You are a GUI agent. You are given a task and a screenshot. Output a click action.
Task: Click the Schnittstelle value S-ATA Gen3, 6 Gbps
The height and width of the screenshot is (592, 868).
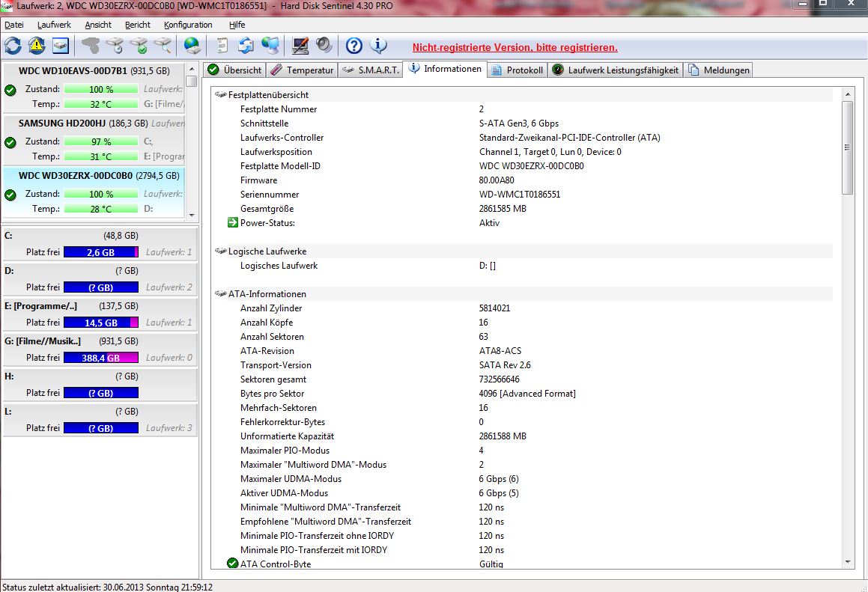click(x=519, y=123)
